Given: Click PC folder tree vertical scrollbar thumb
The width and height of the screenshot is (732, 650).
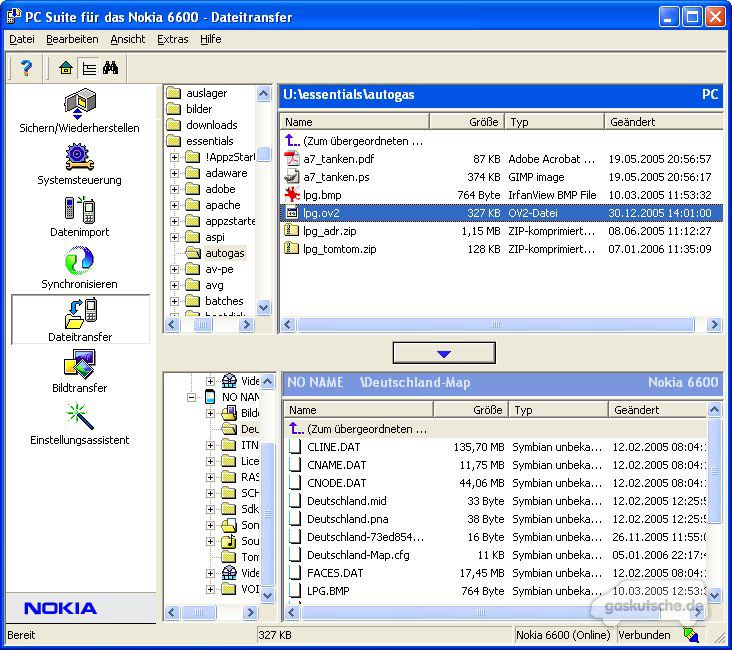Looking at the screenshot, I should (x=264, y=154).
